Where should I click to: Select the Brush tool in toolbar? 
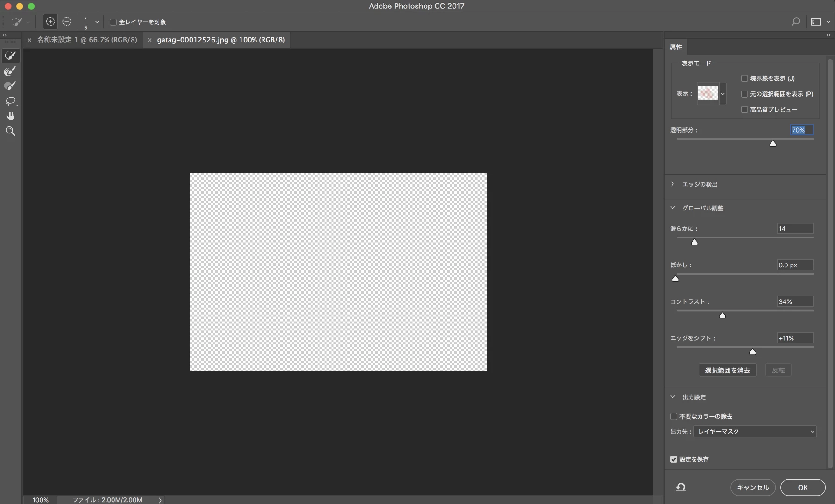(10, 86)
